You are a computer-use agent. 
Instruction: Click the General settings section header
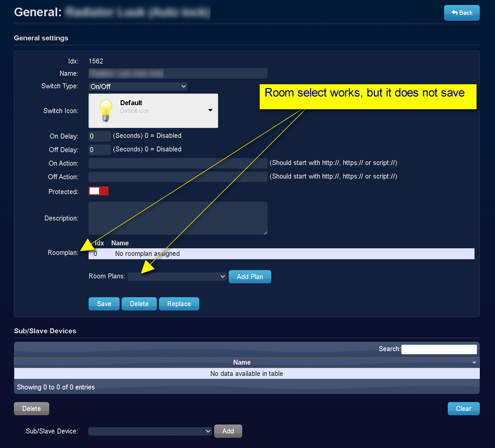41,38
